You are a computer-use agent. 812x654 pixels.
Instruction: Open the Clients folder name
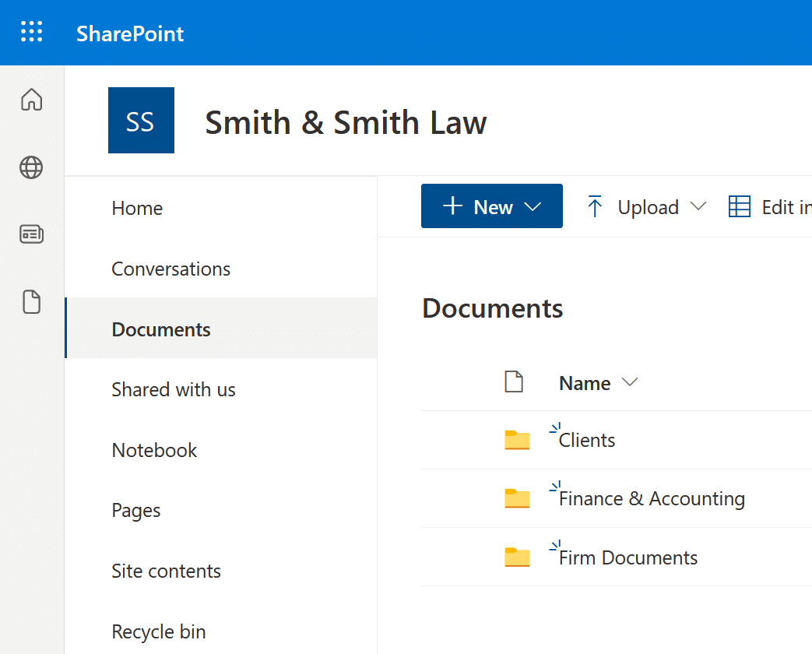587,440
